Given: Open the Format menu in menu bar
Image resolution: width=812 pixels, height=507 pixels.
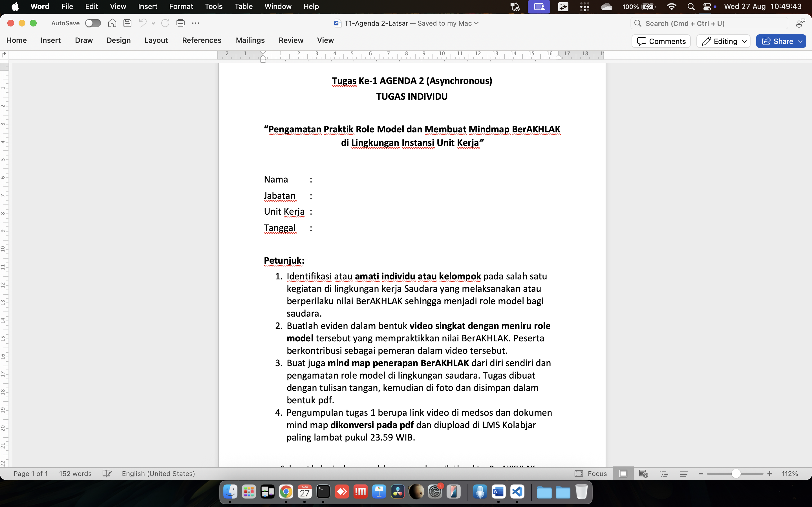Looking at the screenshot, I should click(x=181, y=6).
